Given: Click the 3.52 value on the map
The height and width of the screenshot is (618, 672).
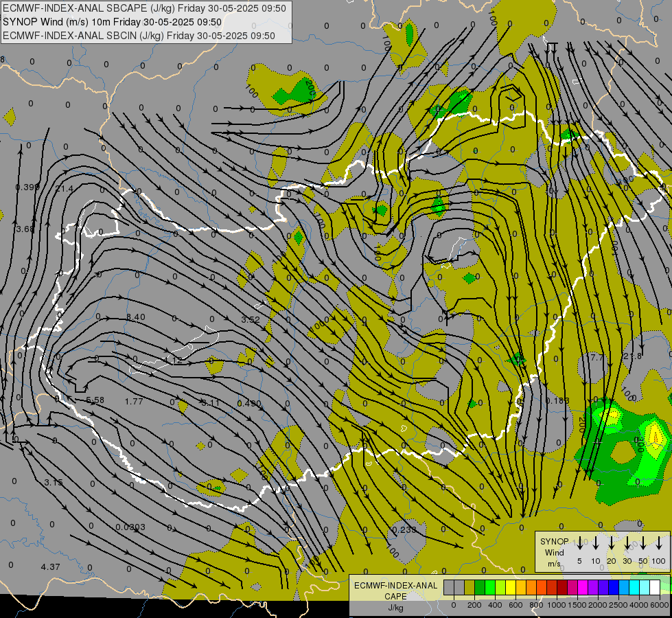Looking at the screenshot, I should 251,320.
